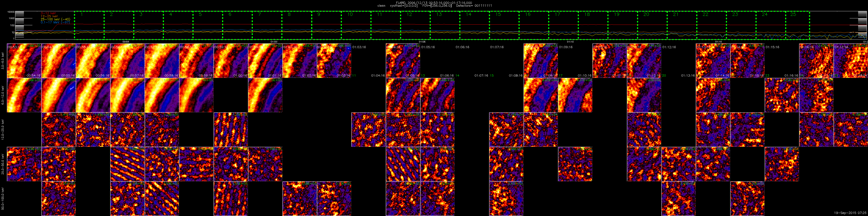Screen dimensions: 868x216
Task: Open the 3.0-6.0 keV image at 01:13:16
Action: tap(713, 61)
